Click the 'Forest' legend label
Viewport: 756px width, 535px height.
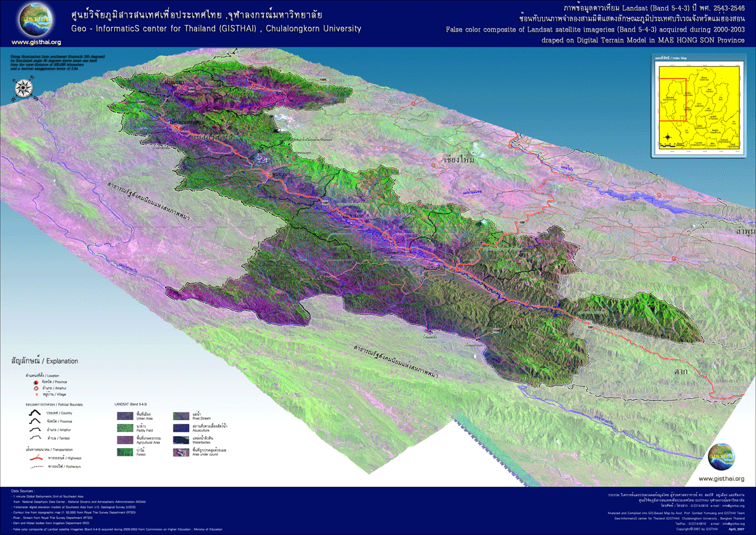click(x=141, y=454)
